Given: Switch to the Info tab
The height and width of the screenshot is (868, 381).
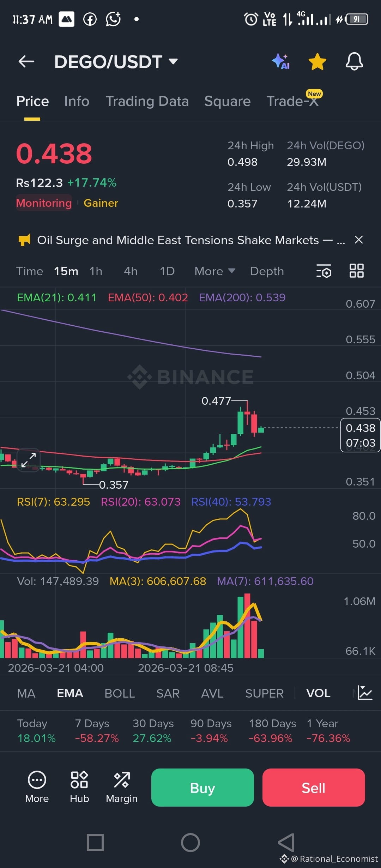Looking at the screenshot, I should pyautogui.click(x=77, y=101).
